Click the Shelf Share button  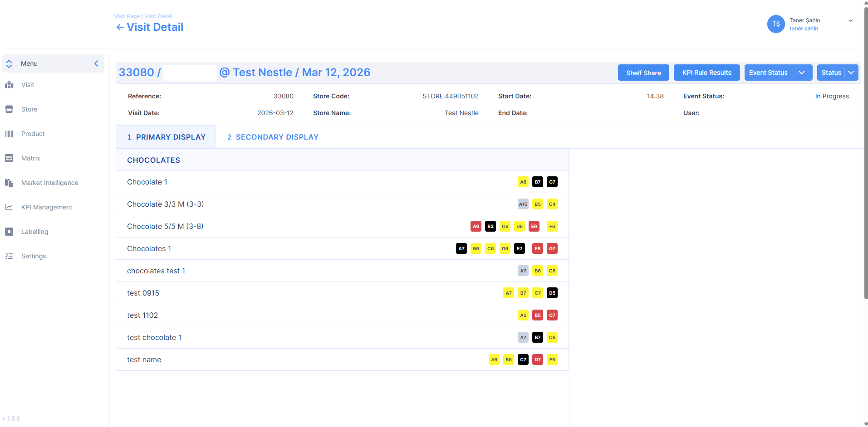(x=643, y=73)
